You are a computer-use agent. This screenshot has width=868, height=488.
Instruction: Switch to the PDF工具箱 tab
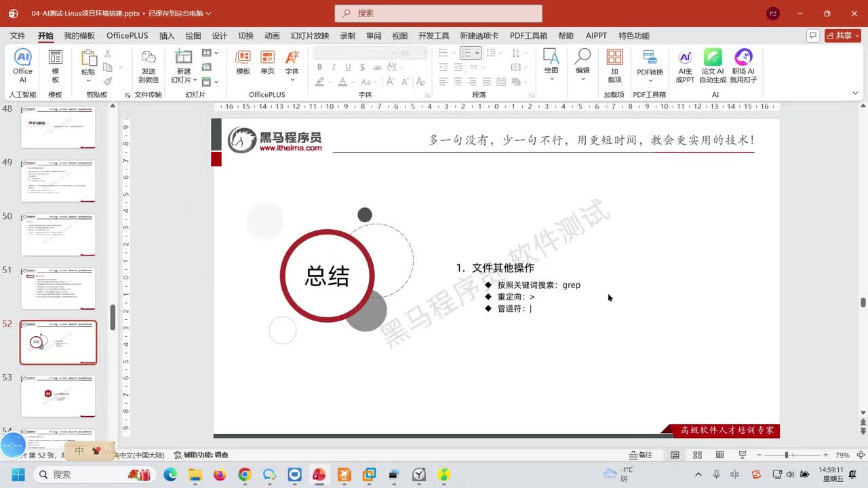528,36
